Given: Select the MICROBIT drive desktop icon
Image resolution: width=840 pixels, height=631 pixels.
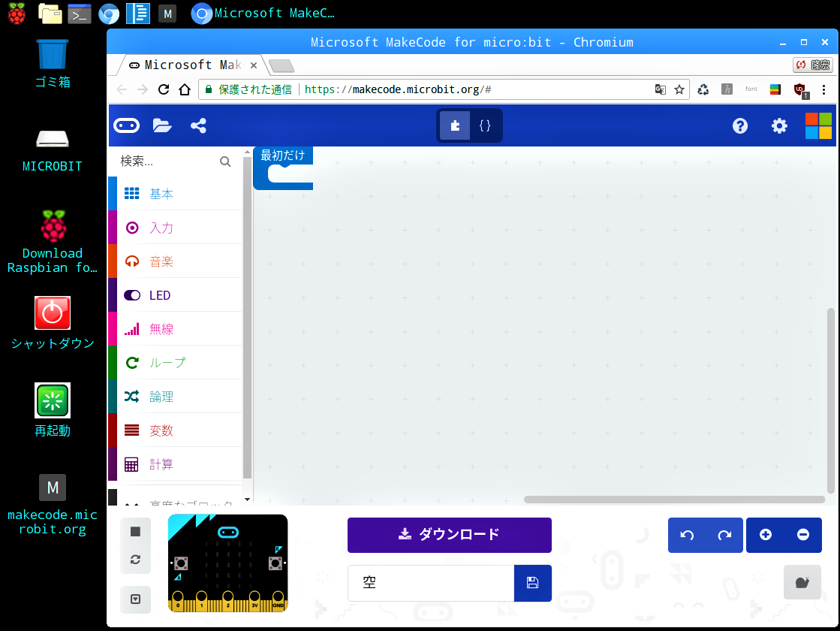Looking at the screenshot, I should tap(53, 151).
